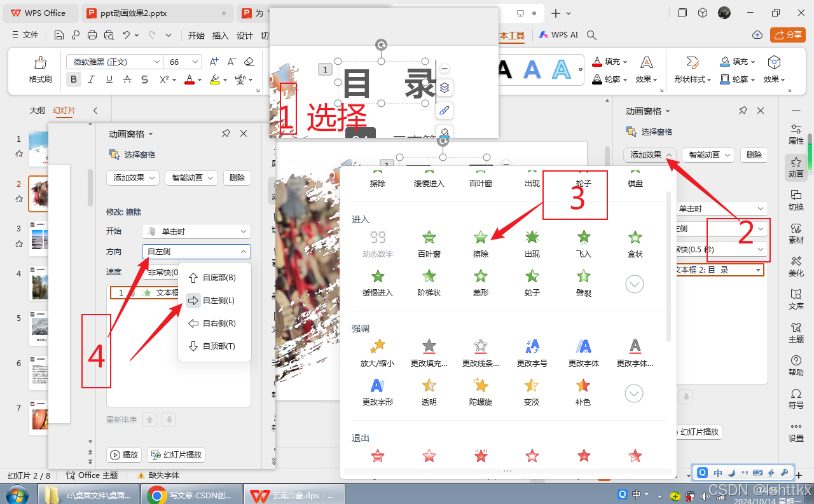
Task: Open the 微软雅黑 font name dropdown
Action: tap(156, 62)
